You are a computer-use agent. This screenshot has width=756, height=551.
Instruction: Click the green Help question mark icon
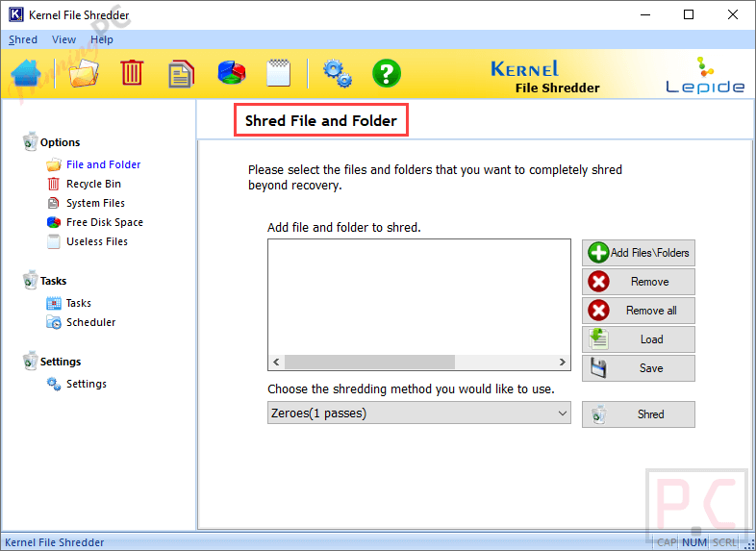tap(387, 73)
